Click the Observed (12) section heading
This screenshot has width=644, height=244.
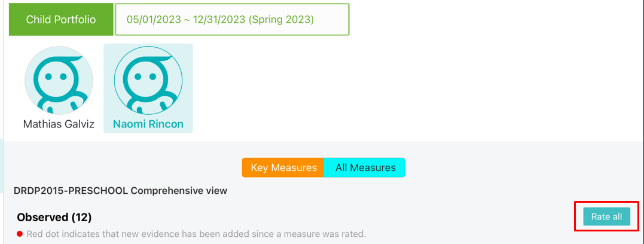tap(54, 217)
